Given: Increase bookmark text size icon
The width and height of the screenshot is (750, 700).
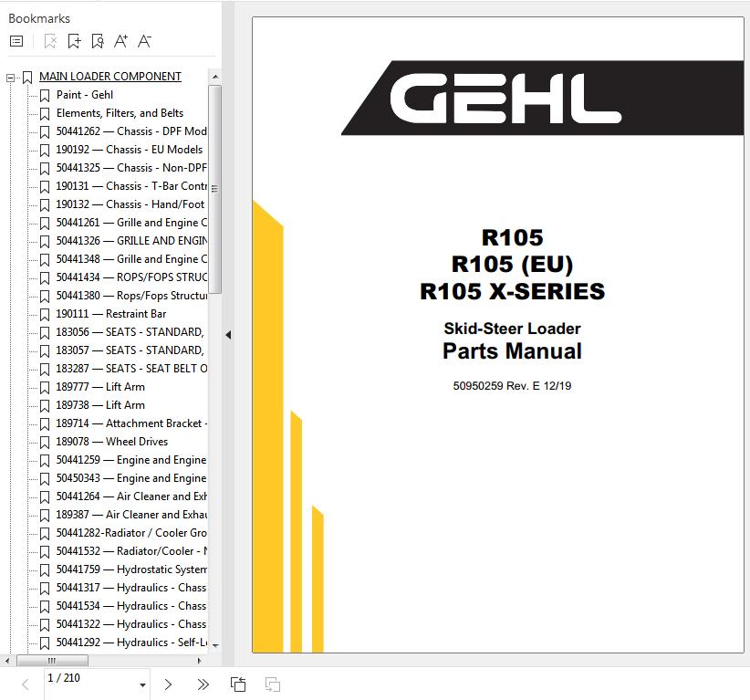Looking at the screenshot, I should pyautogui.click(x=120, y=42).
